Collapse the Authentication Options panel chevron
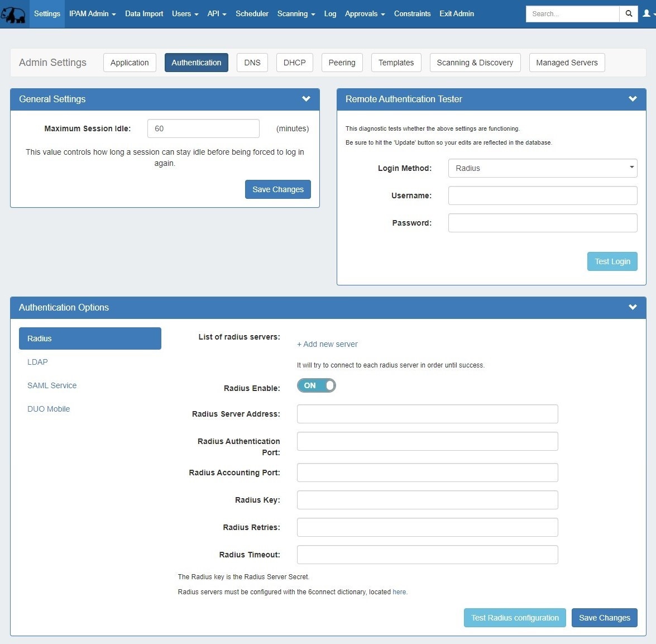The image size is (656, 644). pyautogui.click(x=633, y=307)
